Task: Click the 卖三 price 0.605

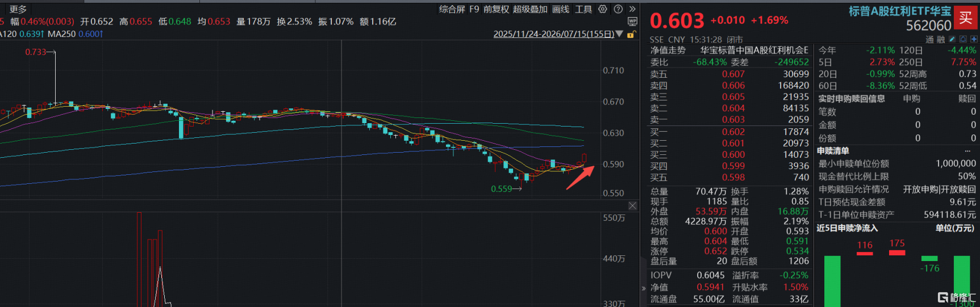Action: pyautogui.click(x=733, y=97)
